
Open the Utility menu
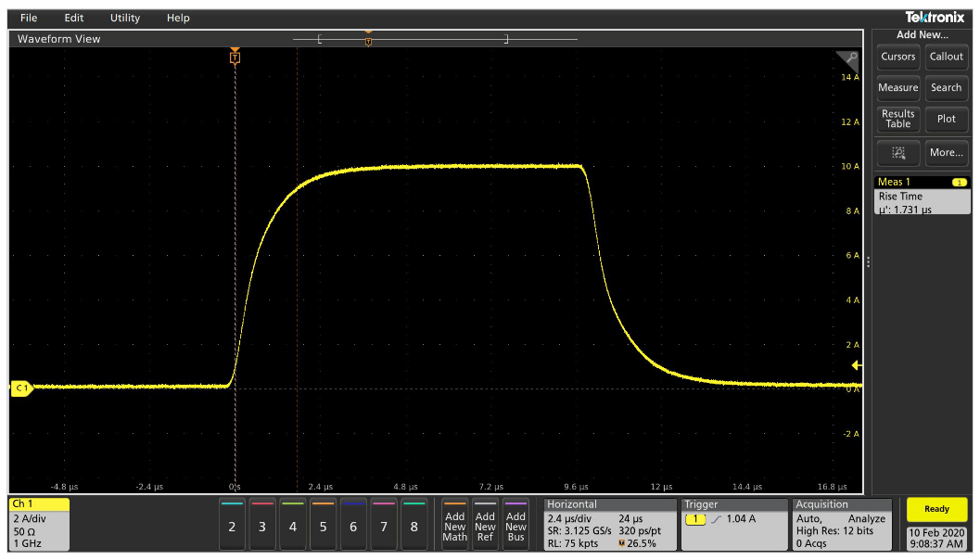tap(124, 17)
